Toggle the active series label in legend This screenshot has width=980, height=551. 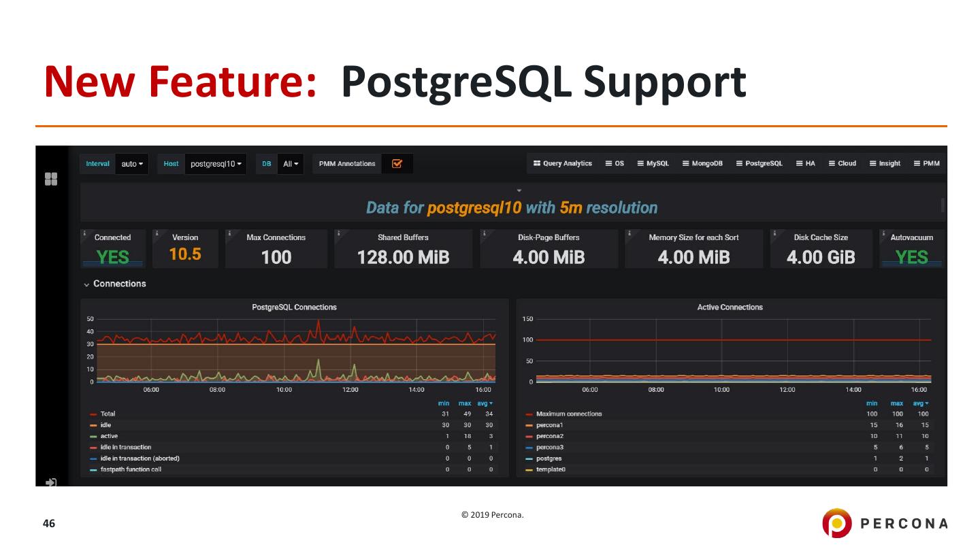coord(109,436)
